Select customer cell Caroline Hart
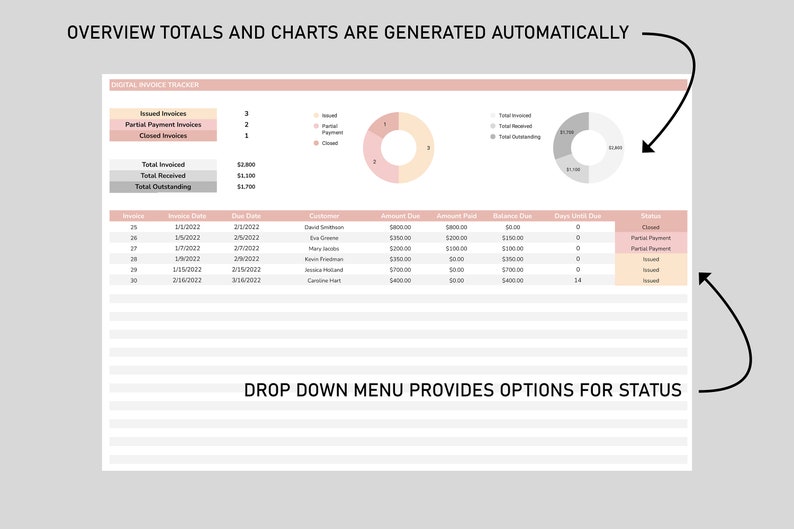Image resolution: width=794 pixels, height=529 pixels. 324,280
